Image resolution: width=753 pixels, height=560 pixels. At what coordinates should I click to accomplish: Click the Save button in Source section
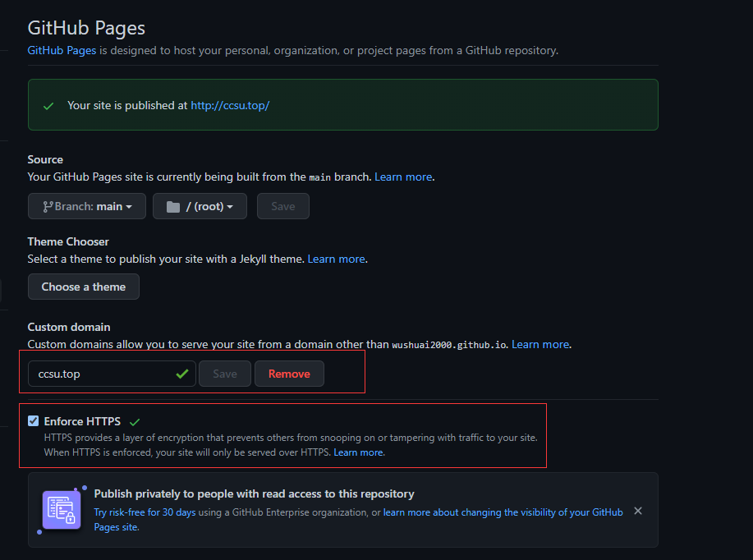[282, 207]
